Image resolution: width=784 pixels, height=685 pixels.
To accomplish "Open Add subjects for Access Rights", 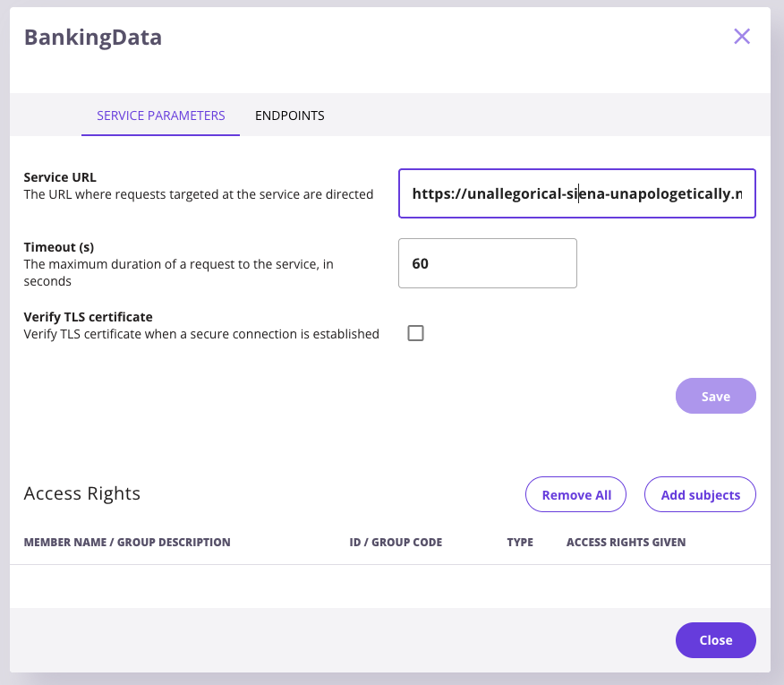I will pos(700,494).
